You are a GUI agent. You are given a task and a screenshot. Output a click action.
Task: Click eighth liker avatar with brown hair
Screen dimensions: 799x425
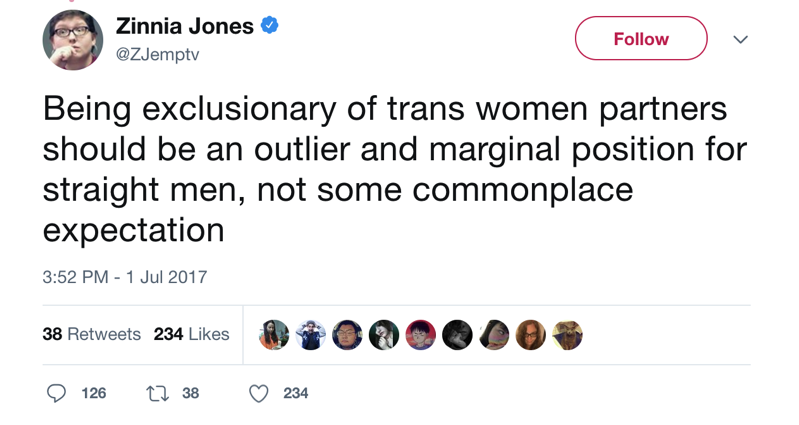[x=531, y=335]
